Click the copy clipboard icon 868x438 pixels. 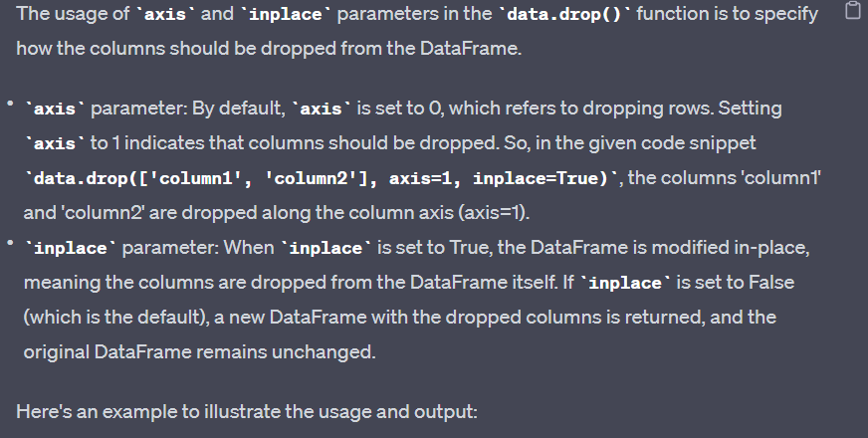(x=851, y=12)
